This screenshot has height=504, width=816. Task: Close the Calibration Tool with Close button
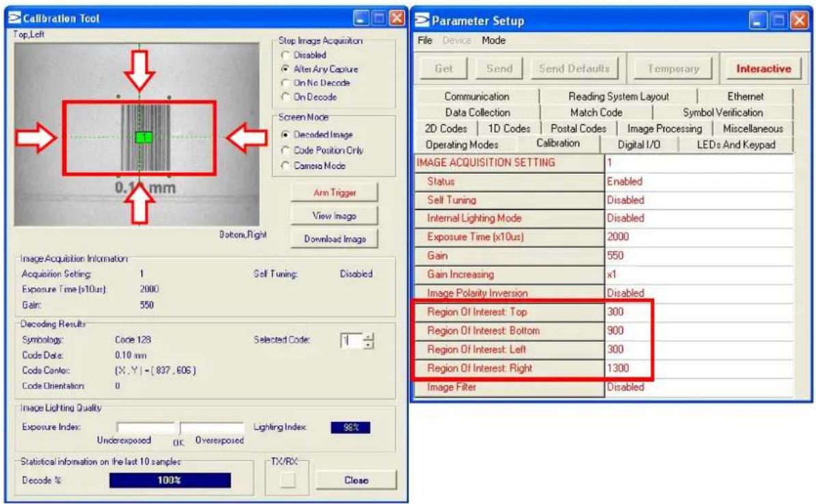coord(356,480)
